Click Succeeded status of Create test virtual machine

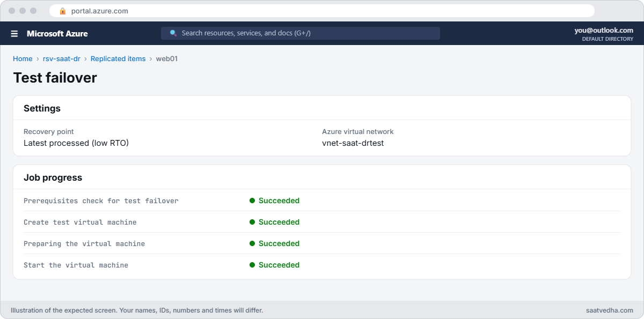[x=274, y=222]
